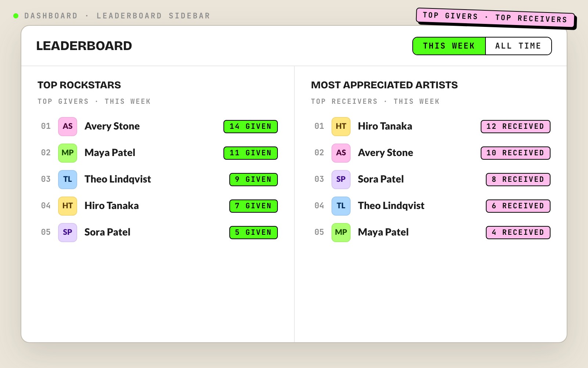Click the Most Appreciated Artists heading
This screenshot has height=368, width=588.
pos(384,85)
